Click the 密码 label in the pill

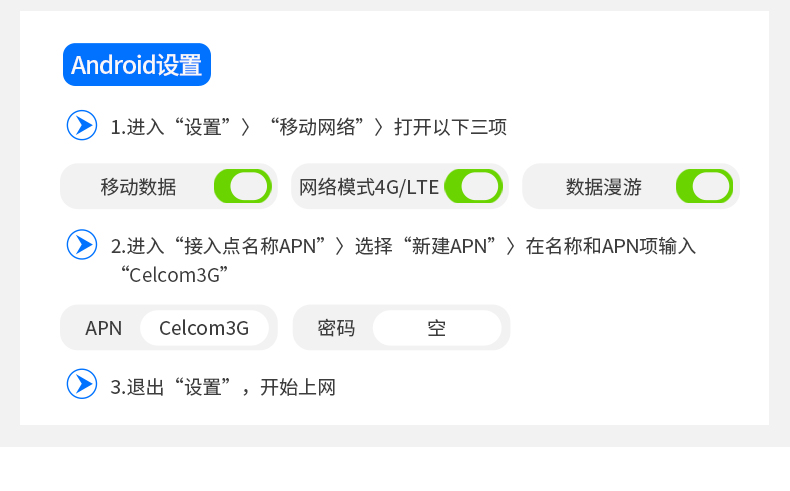coord(336,328)
